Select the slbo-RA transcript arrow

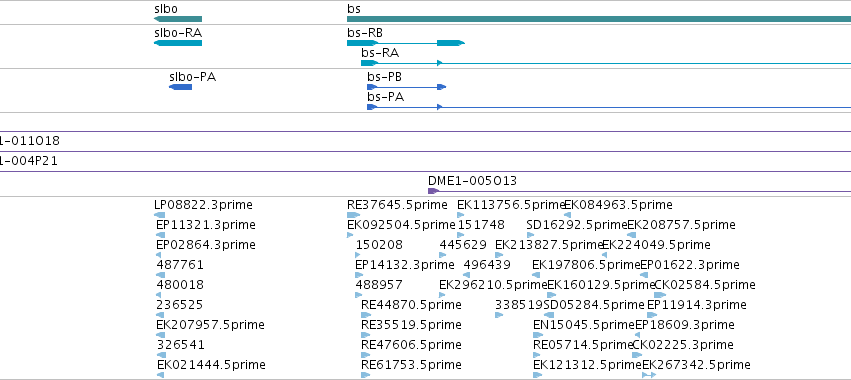178,43
